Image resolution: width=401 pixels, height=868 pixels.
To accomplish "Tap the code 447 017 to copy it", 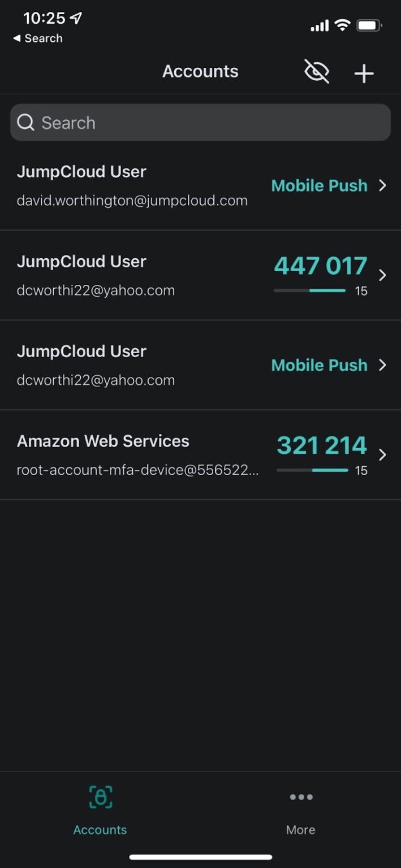I will (x=320, y=266).
